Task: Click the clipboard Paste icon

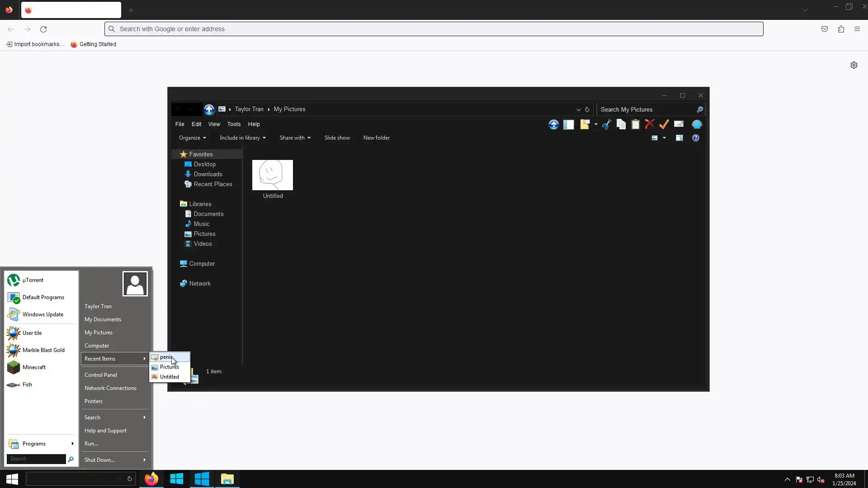Action: point(636,124)
